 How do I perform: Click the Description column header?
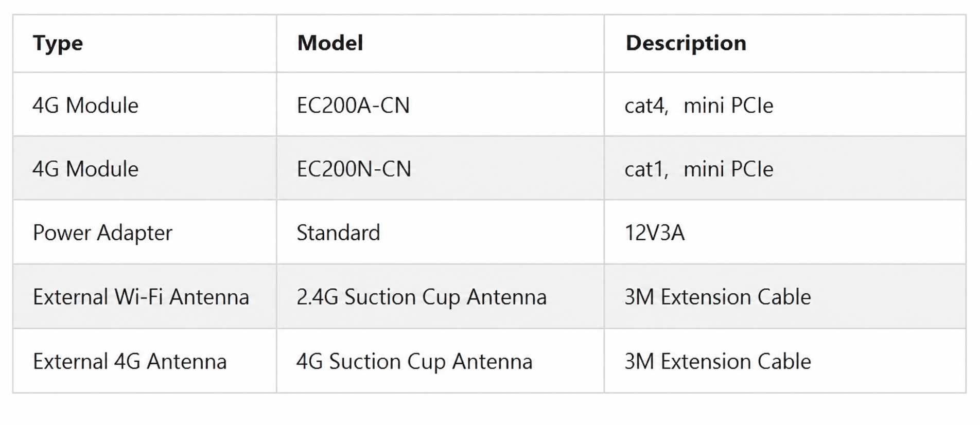coord(686,43)
